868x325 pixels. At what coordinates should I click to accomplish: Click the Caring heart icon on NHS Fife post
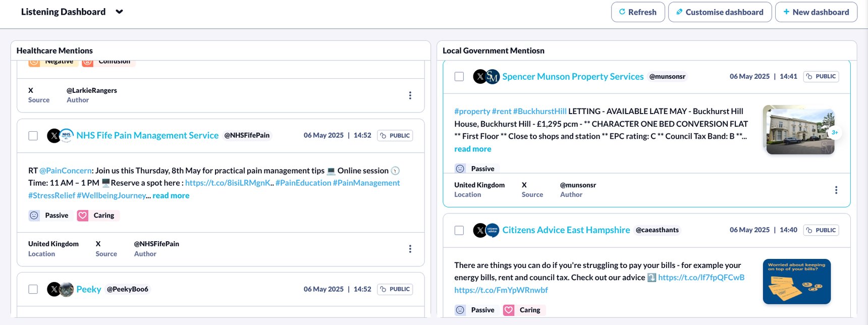pyautogui.click(x=82, y=215)
